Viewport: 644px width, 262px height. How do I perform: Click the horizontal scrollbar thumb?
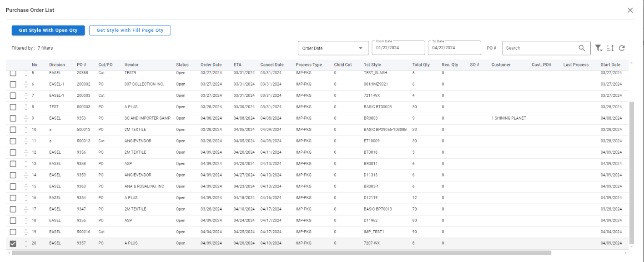tap(282, 252)
